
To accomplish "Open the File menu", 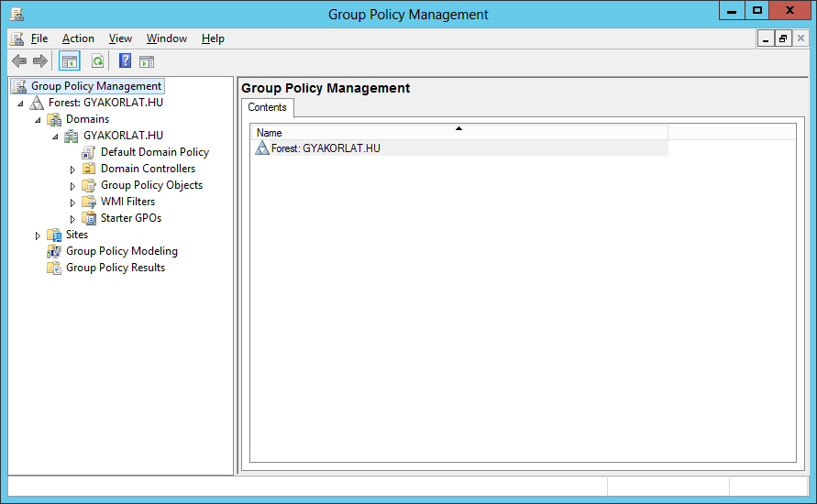I will 39,38.
